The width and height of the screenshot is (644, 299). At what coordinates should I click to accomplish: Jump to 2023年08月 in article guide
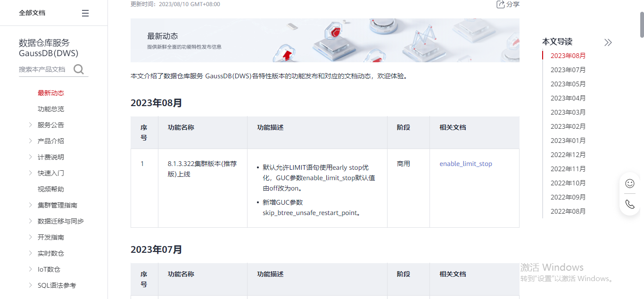pos(568,56)
